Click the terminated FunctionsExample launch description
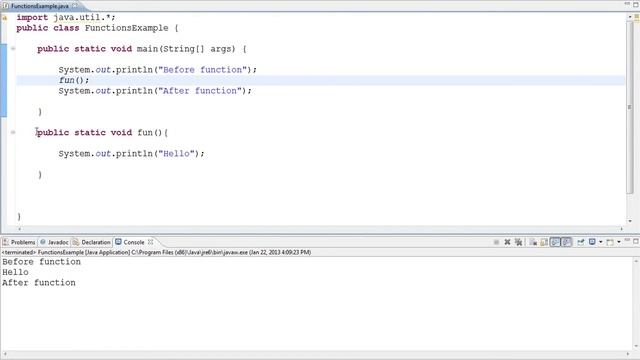This screenshot has height=360, width=640. (156, 253)
